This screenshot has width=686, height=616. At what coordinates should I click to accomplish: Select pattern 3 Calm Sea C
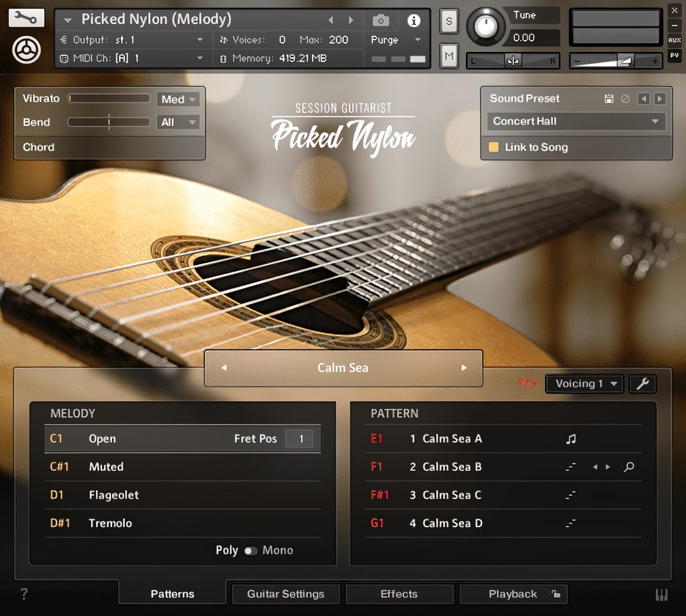click(503, 495)
